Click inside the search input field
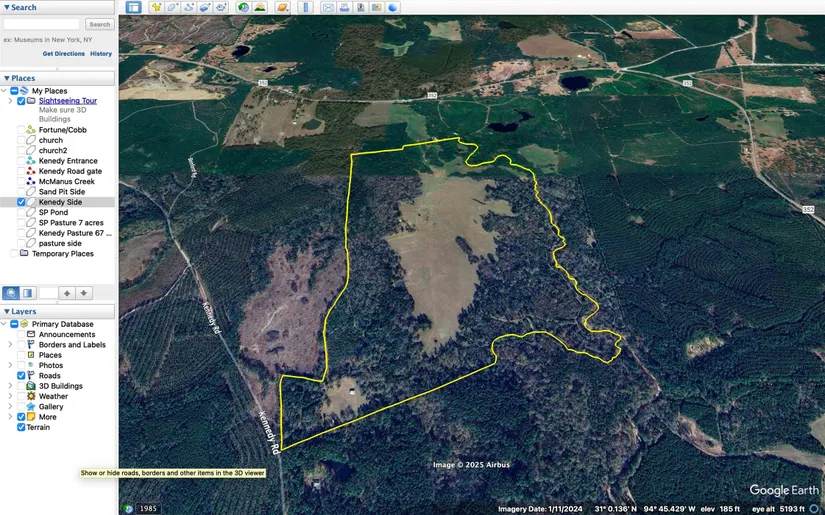This screenshot has height=515, width=825. (x=42, y=24)
